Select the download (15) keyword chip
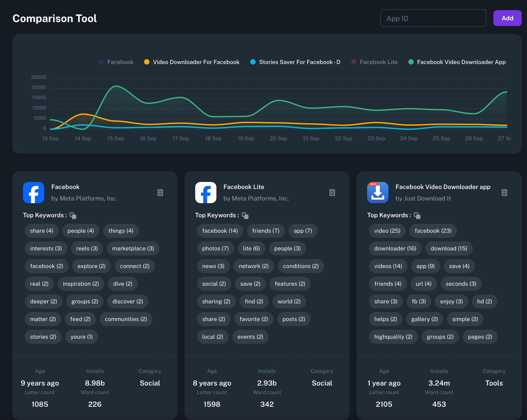The width and height of the screenshot is (527, 420). 449,248
